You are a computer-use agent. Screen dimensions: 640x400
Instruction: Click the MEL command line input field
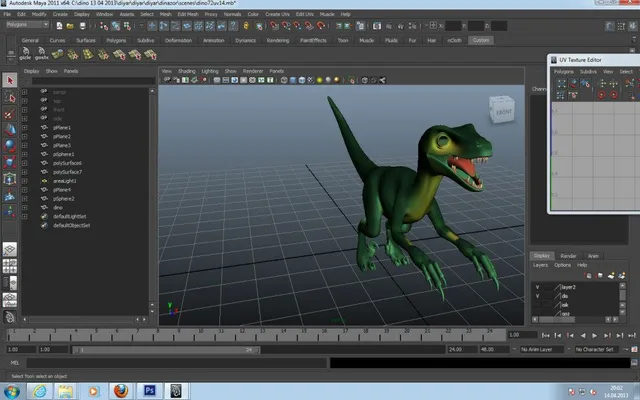[177, 363]
